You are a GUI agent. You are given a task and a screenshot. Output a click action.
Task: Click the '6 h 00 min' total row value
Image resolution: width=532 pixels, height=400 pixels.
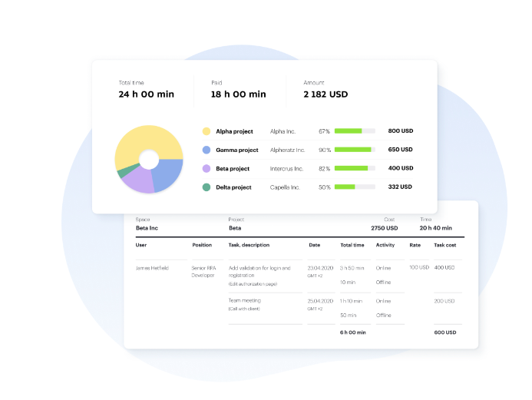point(353,332)
